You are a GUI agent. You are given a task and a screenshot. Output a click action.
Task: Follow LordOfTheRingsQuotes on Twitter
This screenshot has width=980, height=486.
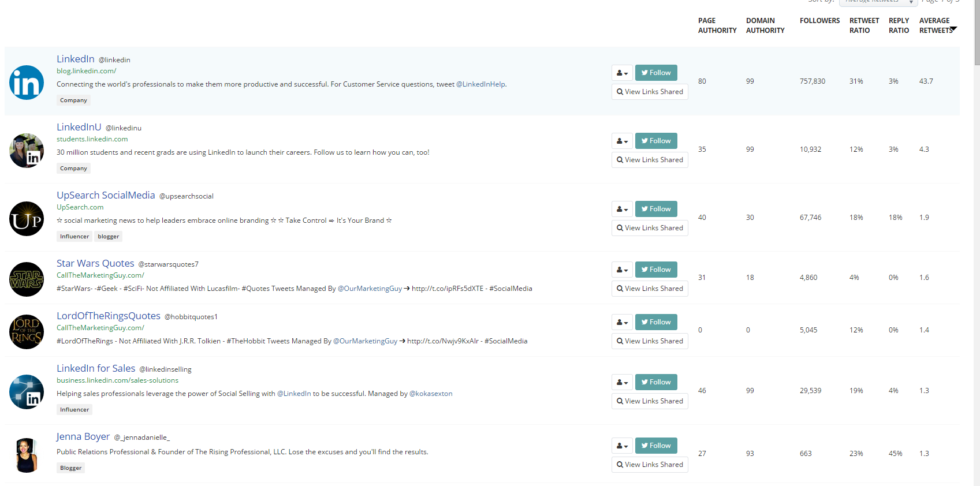tap(656, 322)
